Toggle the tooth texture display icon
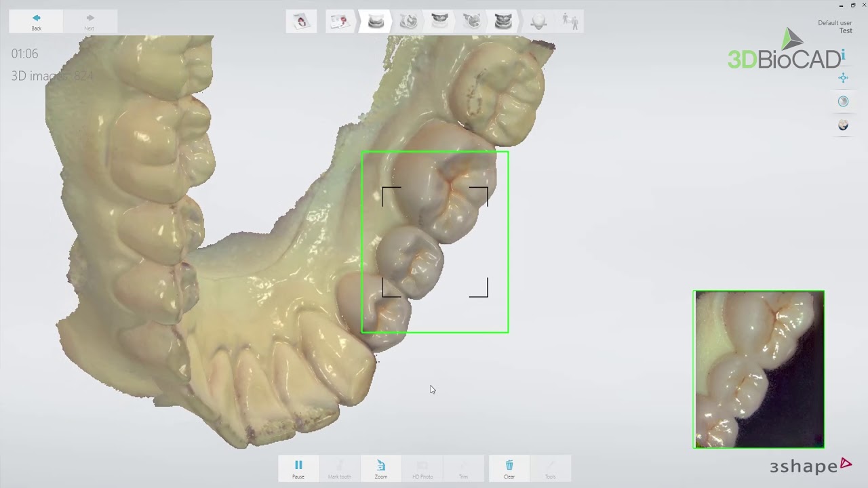 [x=843, y=125]
